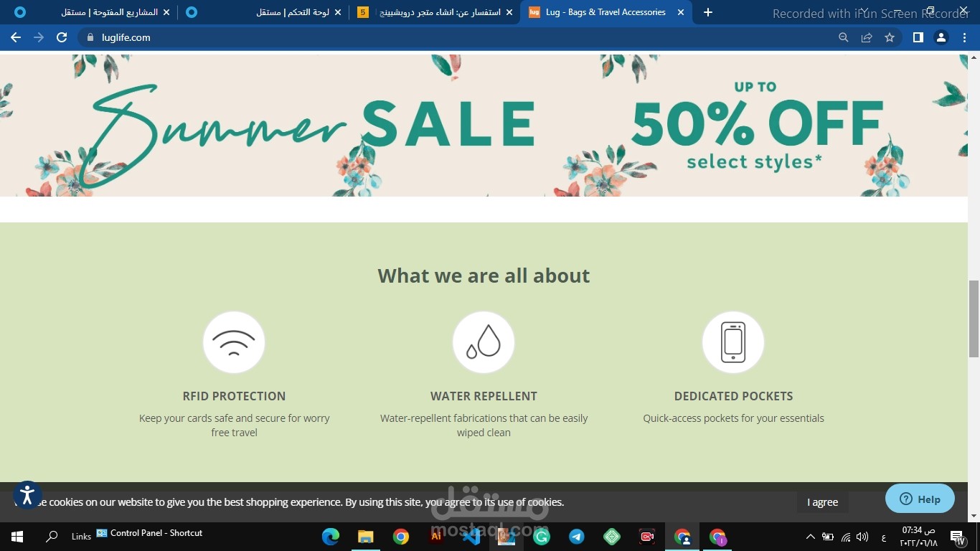Screen dimensions: 980x551
Task: Click the Summer Sale banner
Action: coord(484,126)
